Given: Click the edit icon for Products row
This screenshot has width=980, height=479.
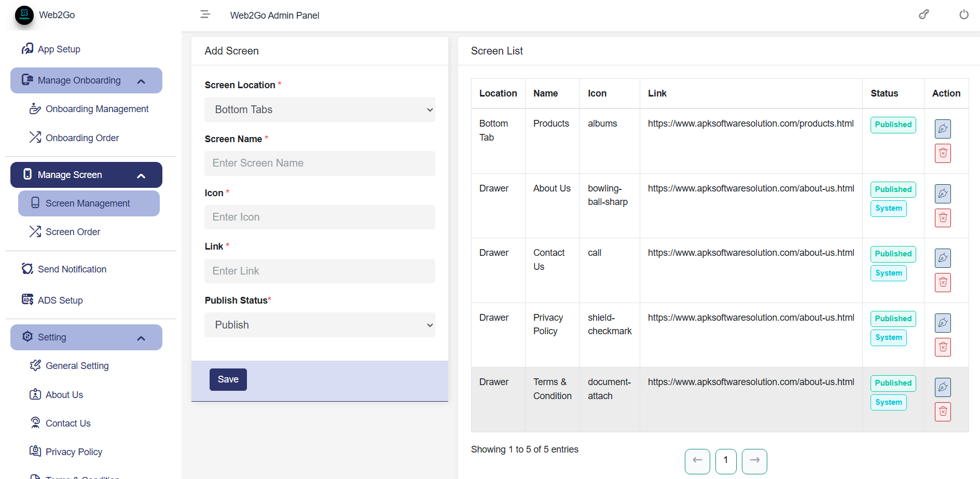Looking at the screenshot, I should (943, 129).
